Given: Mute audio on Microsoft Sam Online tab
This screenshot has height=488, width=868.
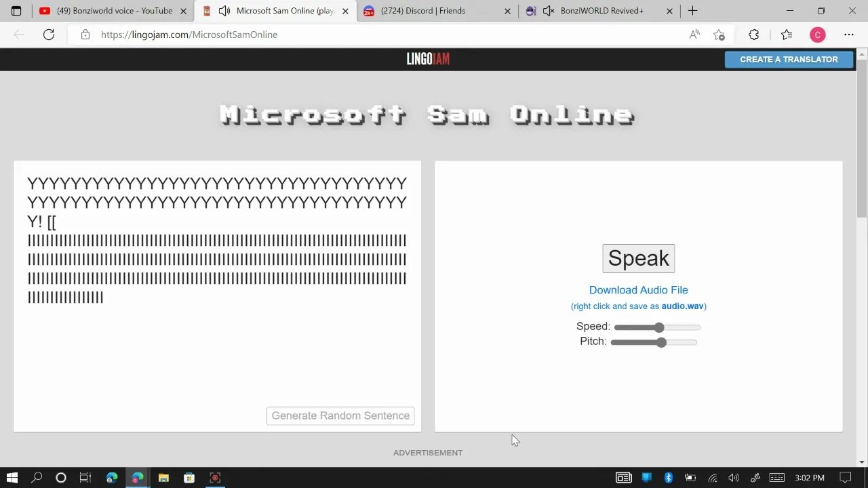Looking at the screenshot, I should [x=224, y=11].
